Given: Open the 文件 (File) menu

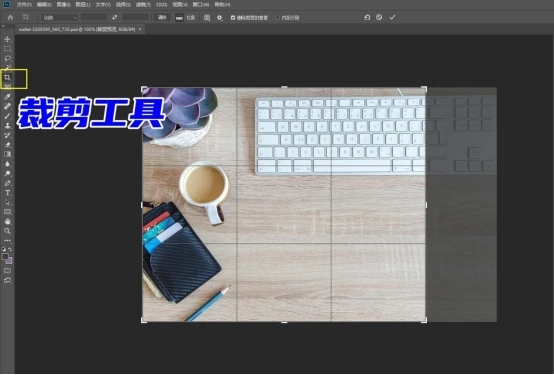Looking at the screenshot, I should pos(24,5).
